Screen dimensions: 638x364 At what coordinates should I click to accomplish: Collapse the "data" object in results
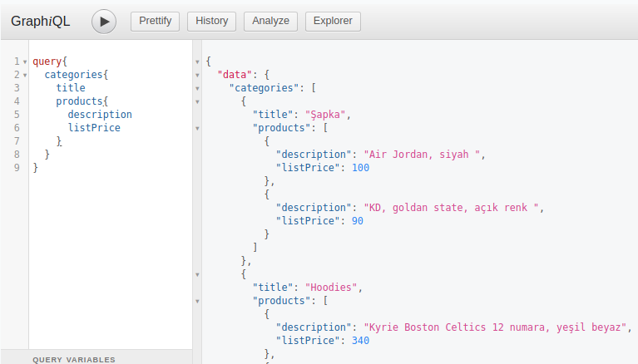[197, 75]
